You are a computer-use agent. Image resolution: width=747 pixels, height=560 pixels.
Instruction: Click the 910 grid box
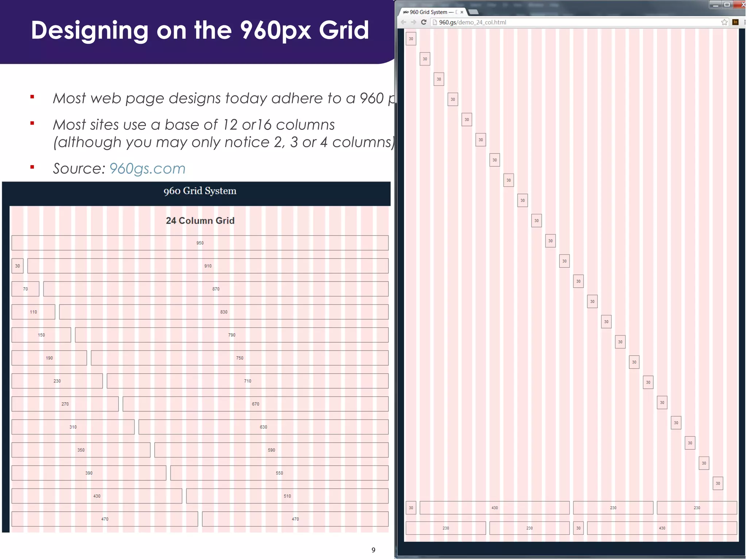tap(208, 266)
